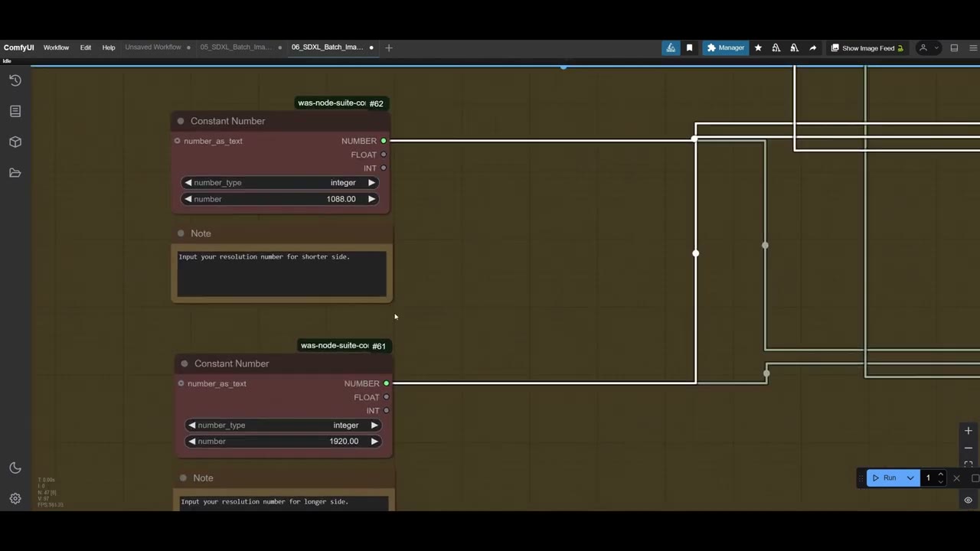Open the Edit menu
The width and height of the screenshot is (980, 551).
[x=86, y=47]
